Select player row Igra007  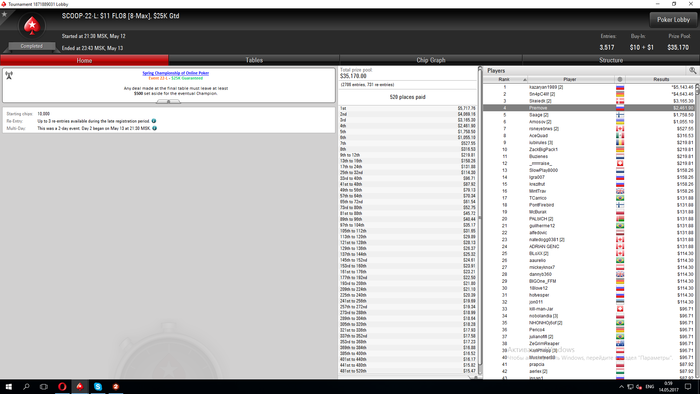coord(588,177)
